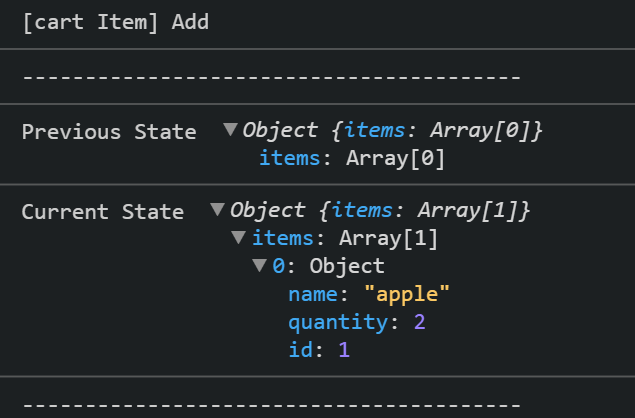Image resolution: width=635 pixels, height=418 pixels.
Task: Click the "name" property key
Action: click(x=313, y=294)
